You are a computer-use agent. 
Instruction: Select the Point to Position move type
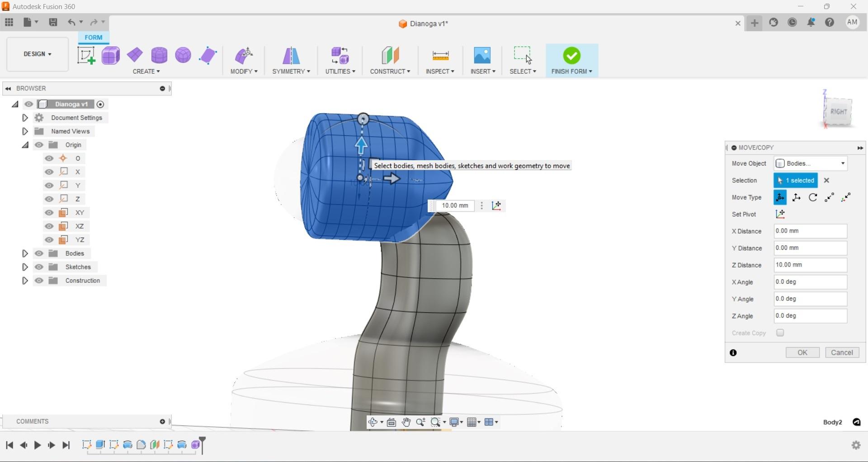[846, 197]
